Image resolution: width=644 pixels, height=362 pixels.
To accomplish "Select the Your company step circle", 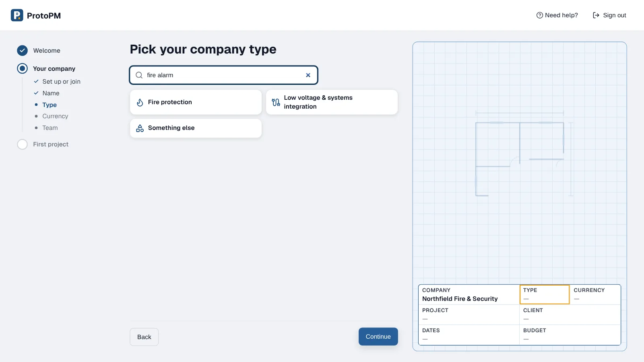I will 23,69.
